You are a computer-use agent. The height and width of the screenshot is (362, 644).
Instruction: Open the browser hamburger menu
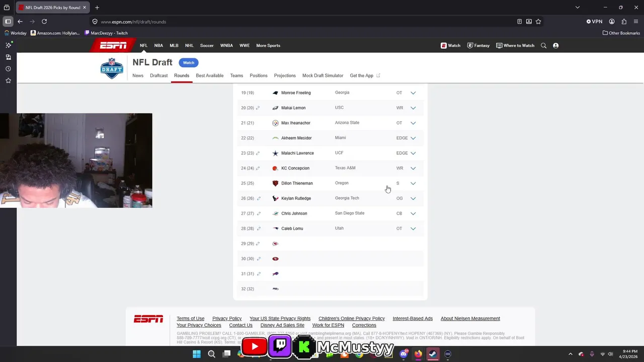tap(636, 22)
